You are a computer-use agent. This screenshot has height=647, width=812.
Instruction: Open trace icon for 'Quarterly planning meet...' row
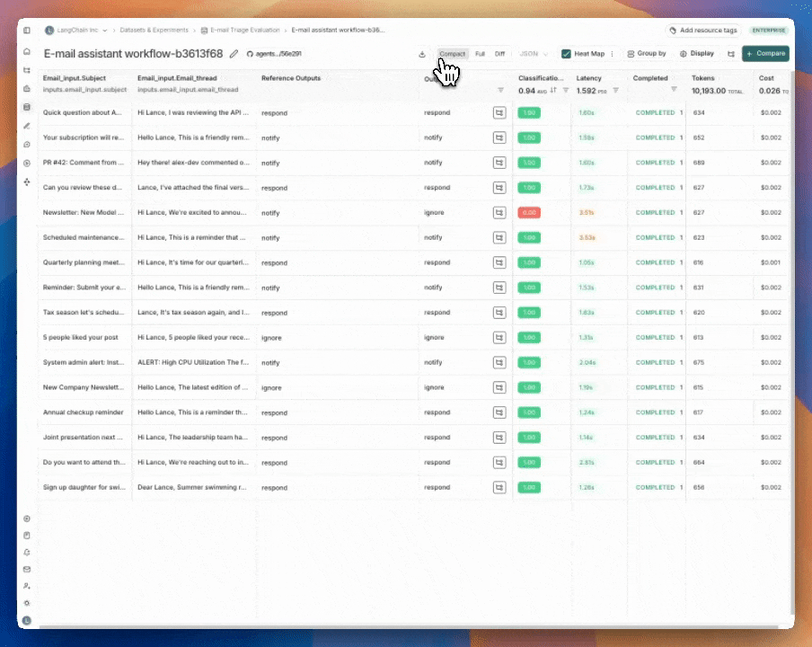click(x=499, y=262)
